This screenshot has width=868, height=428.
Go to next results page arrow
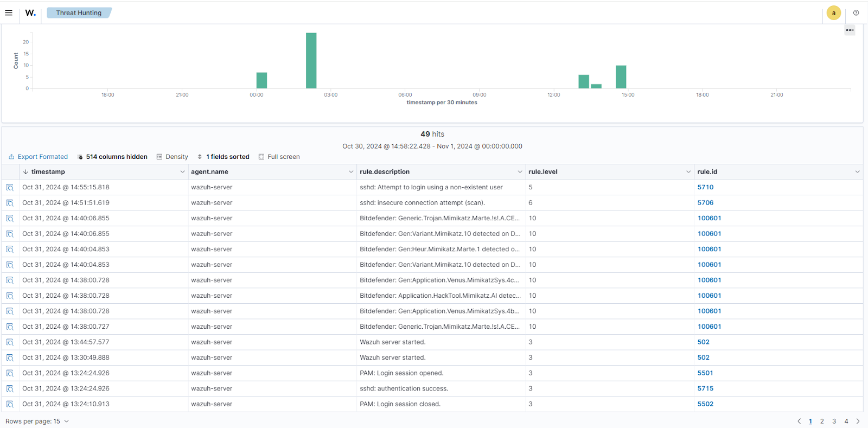coord(858,421)
